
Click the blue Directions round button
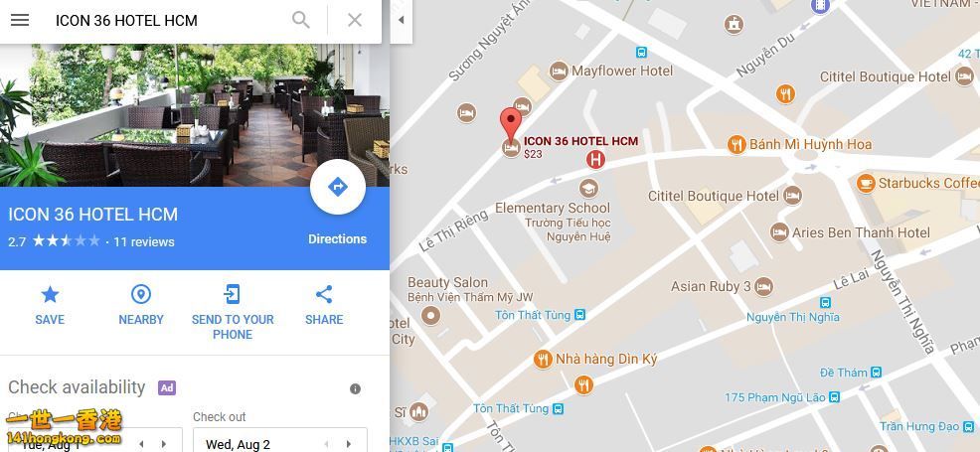pyautogui.click(x=338, y=187)
